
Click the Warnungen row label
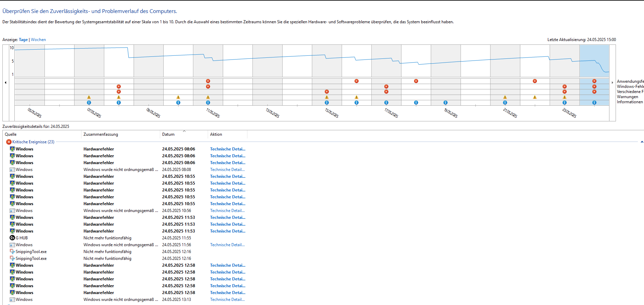point(628,97)
